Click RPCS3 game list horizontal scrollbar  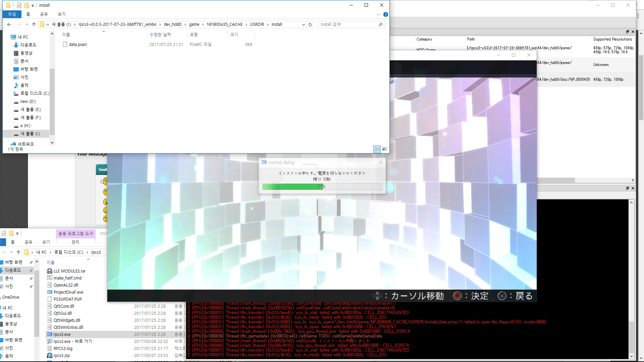556,180
